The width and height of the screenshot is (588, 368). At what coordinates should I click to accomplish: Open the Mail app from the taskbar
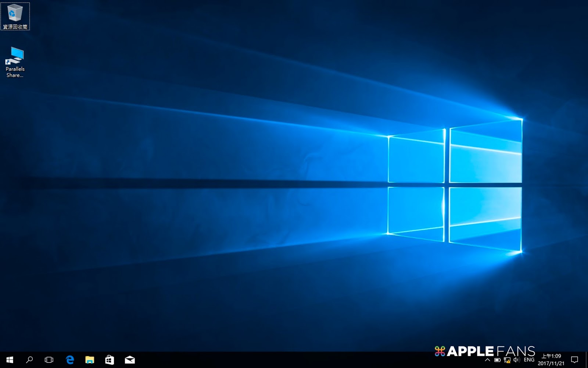[130, 360]
